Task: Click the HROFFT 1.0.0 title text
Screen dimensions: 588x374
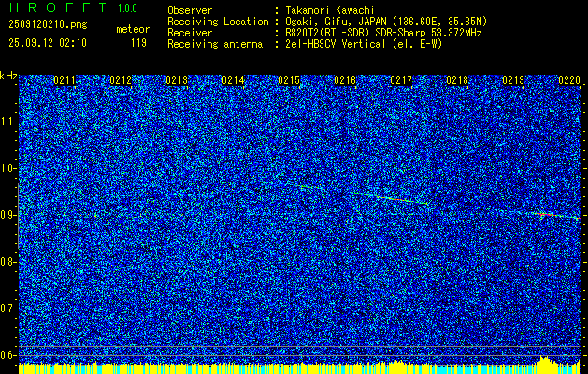Action: [73, 7]
